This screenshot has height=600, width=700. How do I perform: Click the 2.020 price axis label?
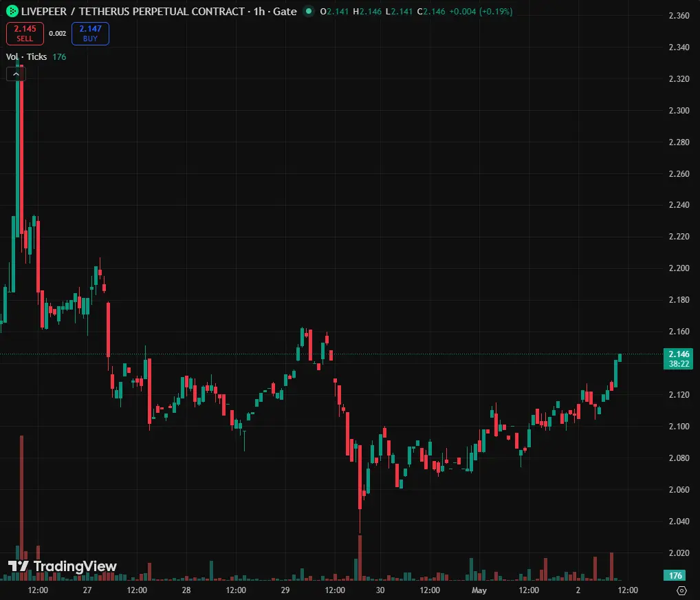tap(679, 553)
